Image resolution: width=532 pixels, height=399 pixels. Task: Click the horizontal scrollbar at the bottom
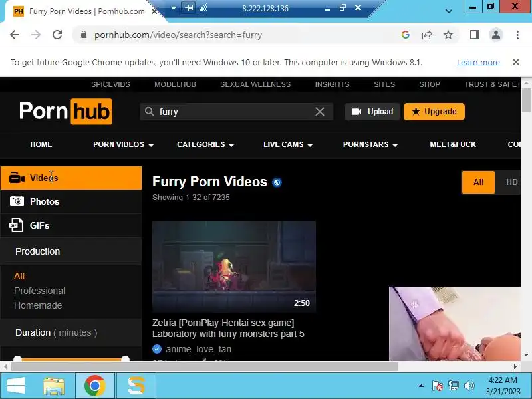pos(205,367)
